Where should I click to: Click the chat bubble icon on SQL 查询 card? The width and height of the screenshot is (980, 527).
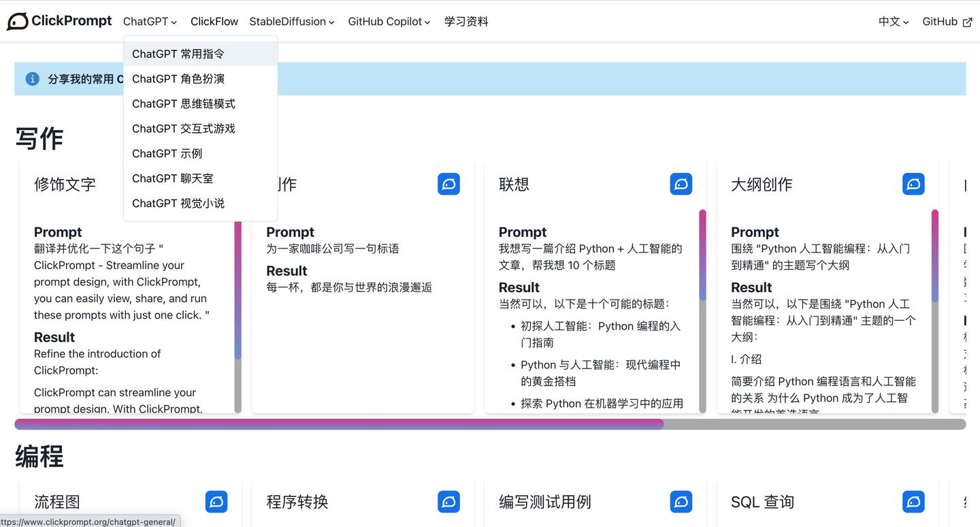(913, 501)
